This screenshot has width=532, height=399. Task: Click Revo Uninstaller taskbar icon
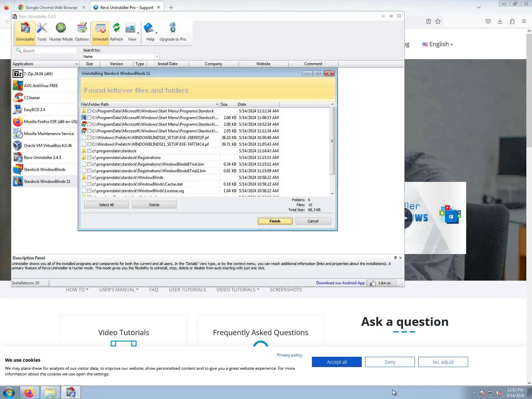tap(71, 393)
